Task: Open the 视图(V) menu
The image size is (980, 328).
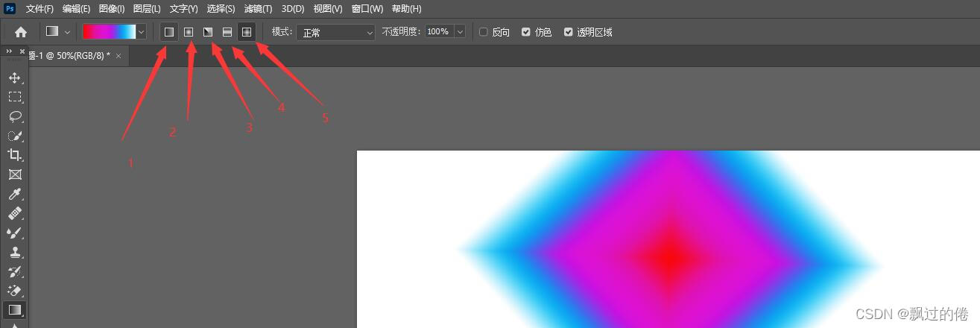Action: (x=328, y=9)
